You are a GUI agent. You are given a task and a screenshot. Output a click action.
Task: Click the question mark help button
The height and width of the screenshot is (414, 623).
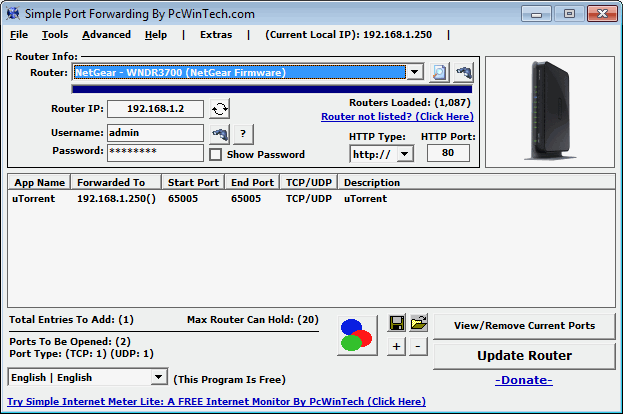point(243,134)
